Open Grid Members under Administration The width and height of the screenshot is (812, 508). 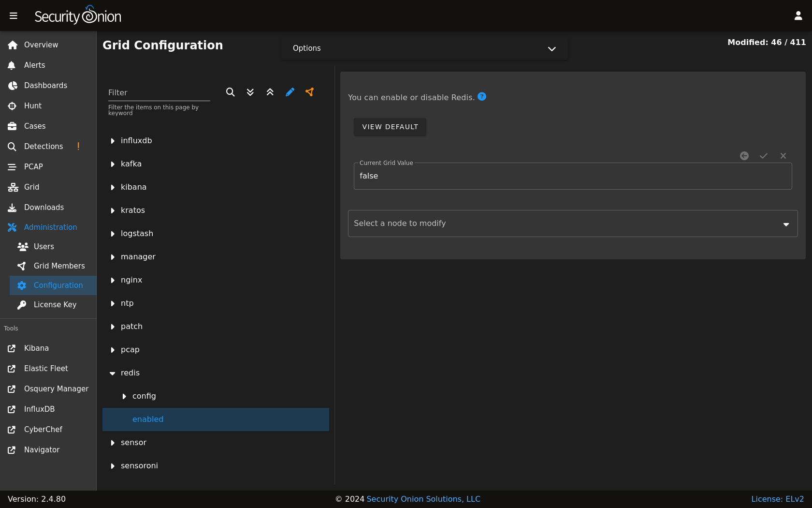[53, 266]
